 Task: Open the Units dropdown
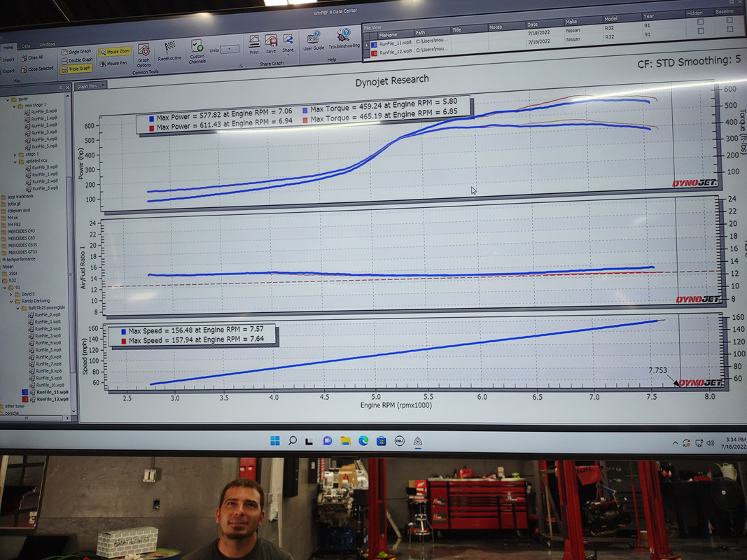click(230, 50)
